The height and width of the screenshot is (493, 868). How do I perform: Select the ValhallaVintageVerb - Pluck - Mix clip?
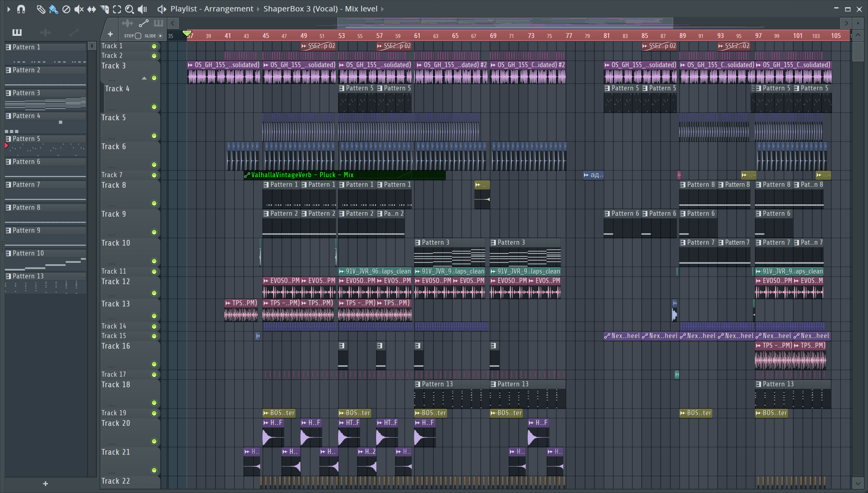344,175
